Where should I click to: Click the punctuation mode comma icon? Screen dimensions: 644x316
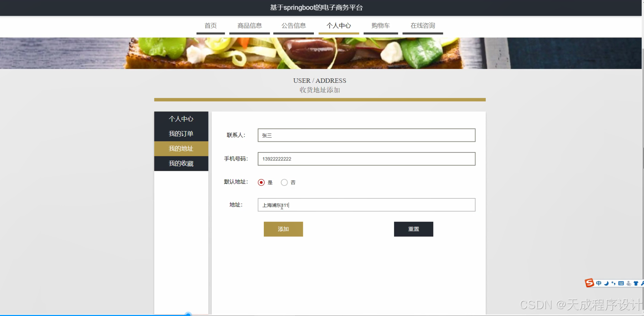[x=613, y=283]
